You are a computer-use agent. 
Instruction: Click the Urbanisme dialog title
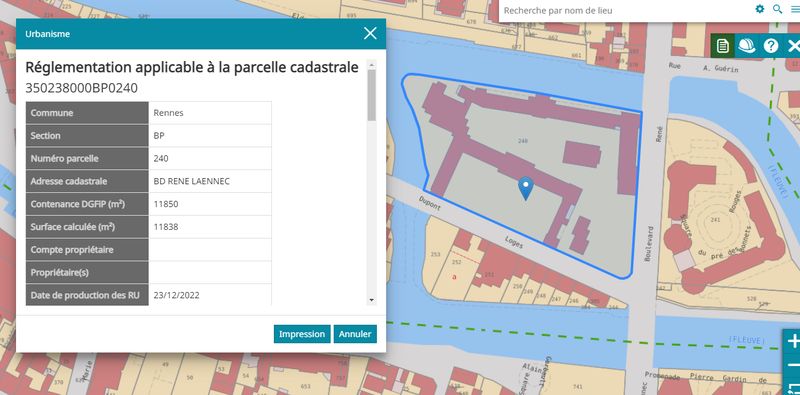point(47,34)
